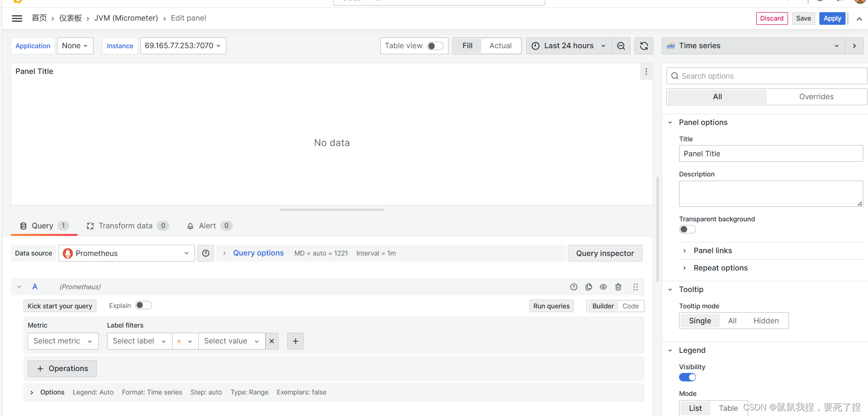Open the Prometheus data source dropdown

pyautogui.click(x=126, y=253)
